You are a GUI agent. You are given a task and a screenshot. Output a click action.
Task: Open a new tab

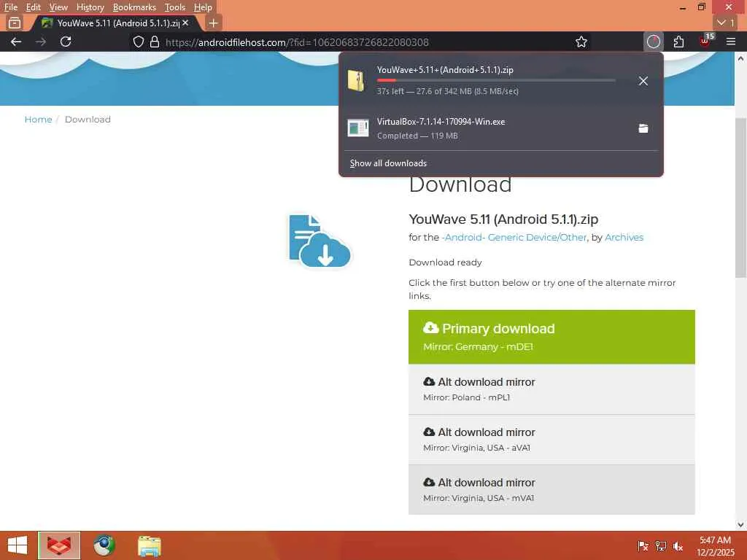tap(214, 23)
